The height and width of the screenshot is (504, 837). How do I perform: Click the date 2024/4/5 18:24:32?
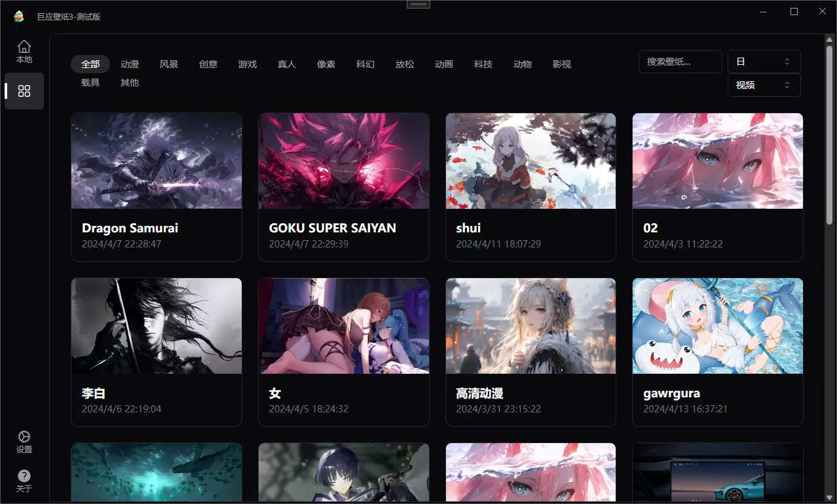pyautogui.click(x=308, y=408)
